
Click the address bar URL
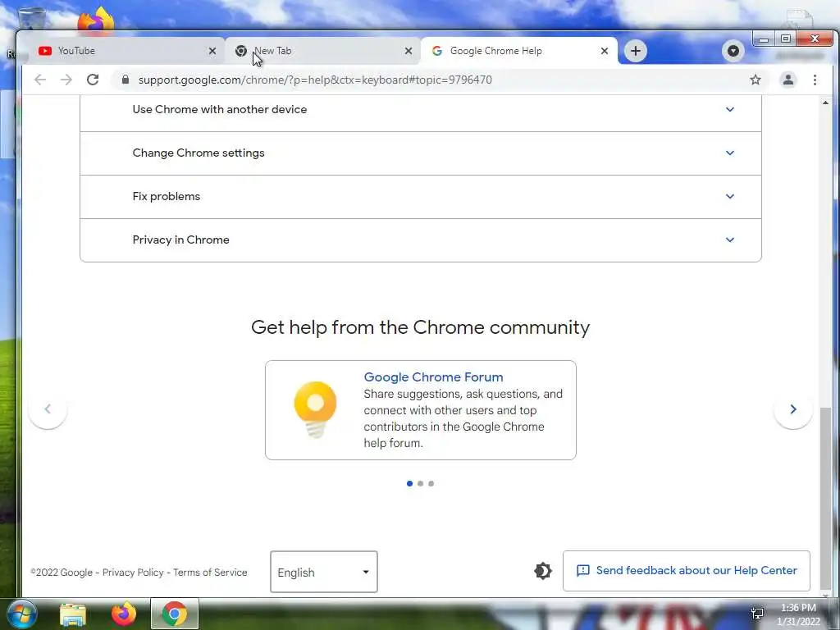(315, 80)
